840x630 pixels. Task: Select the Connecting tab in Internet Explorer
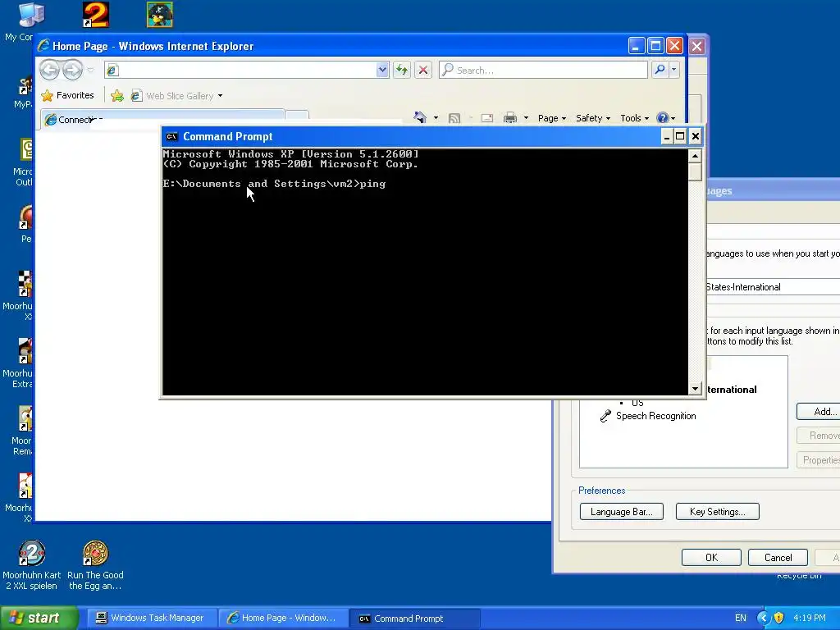pos(162,120)
